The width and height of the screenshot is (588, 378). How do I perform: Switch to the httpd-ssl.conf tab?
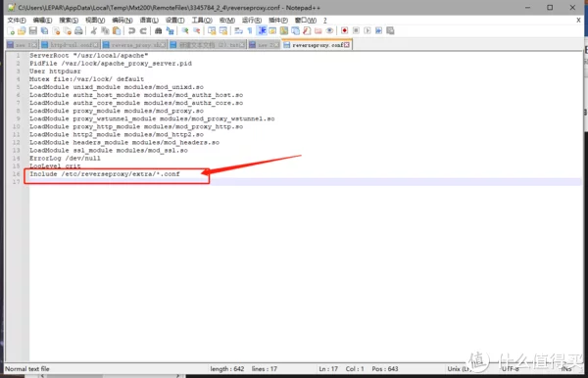[71, 45]
